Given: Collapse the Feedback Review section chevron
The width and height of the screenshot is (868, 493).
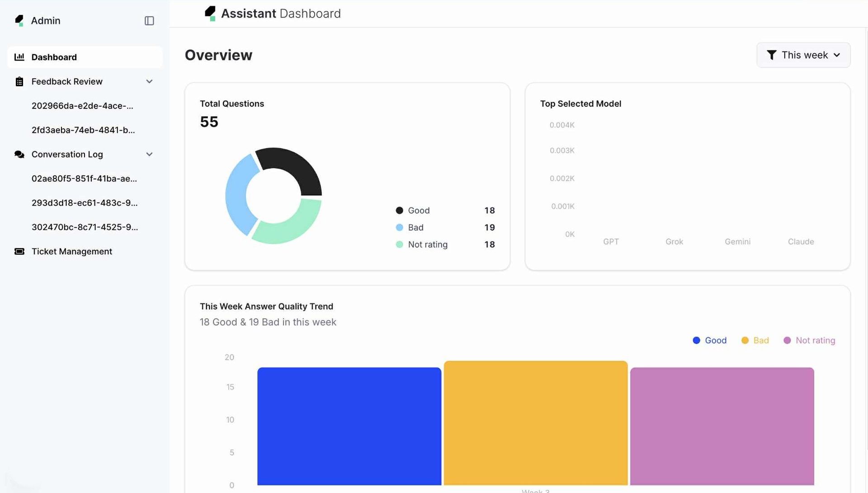Looking at the screenshot, I should point(149,82).
